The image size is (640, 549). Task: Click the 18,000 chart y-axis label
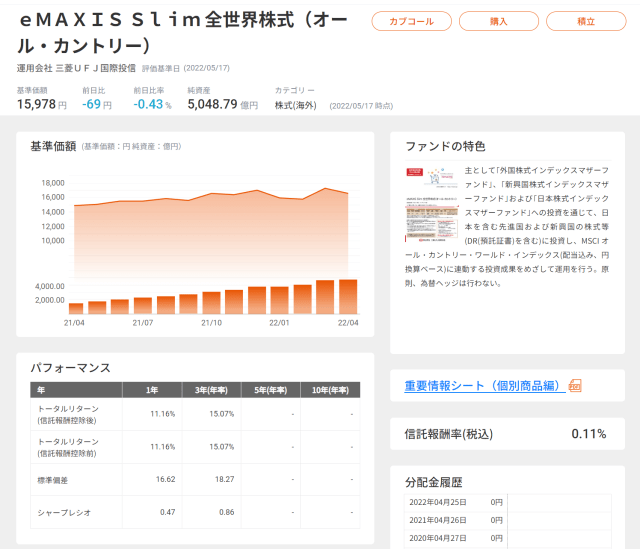click(53, 183)
